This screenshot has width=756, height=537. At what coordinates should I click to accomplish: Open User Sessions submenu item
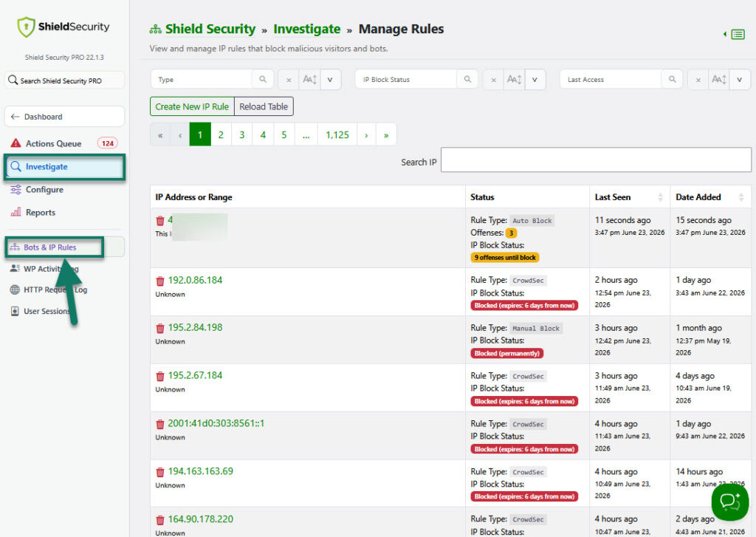click(47, 311)
